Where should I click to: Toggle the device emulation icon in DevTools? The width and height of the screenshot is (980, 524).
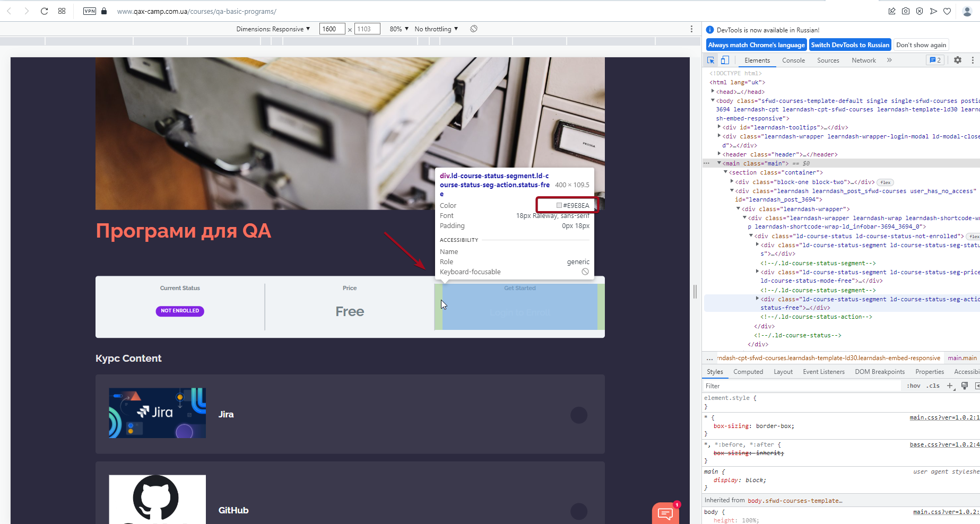(725, 60)
